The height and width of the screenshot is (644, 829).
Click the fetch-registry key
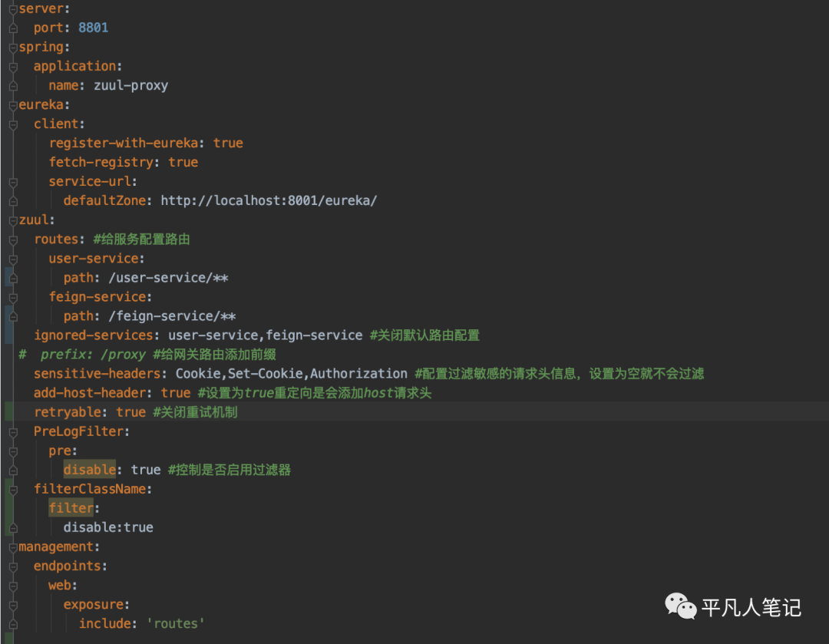101,162
